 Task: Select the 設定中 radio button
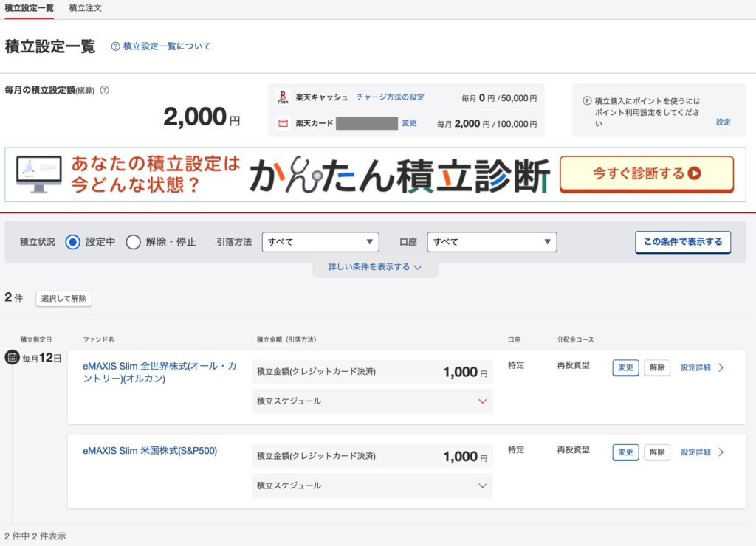point(72,242)
